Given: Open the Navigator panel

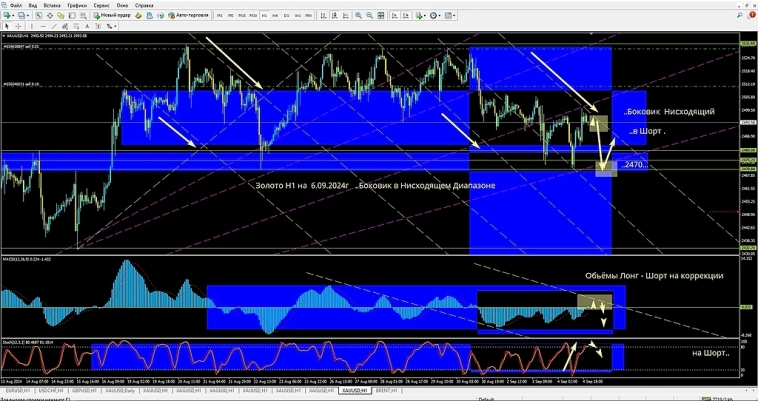Looking at the screenshot, I should pos(60,15).
